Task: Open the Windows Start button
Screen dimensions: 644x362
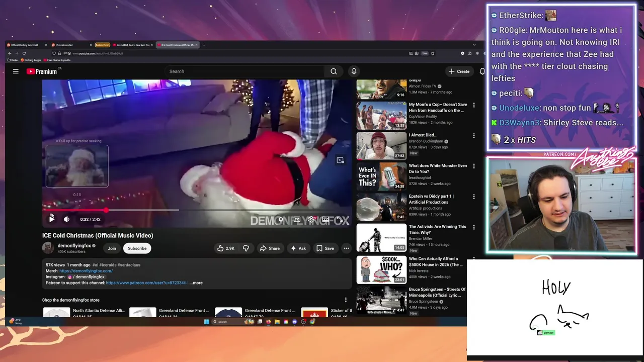Action: (206, 322)
